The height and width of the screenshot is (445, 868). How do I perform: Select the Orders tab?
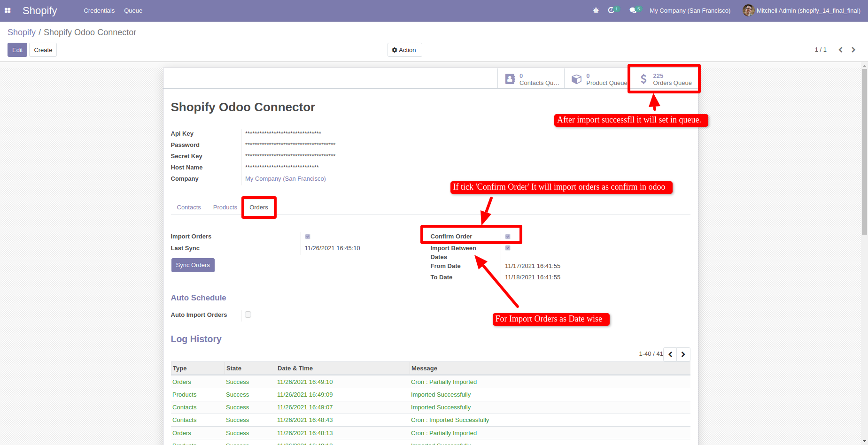(x=259, y=207)
